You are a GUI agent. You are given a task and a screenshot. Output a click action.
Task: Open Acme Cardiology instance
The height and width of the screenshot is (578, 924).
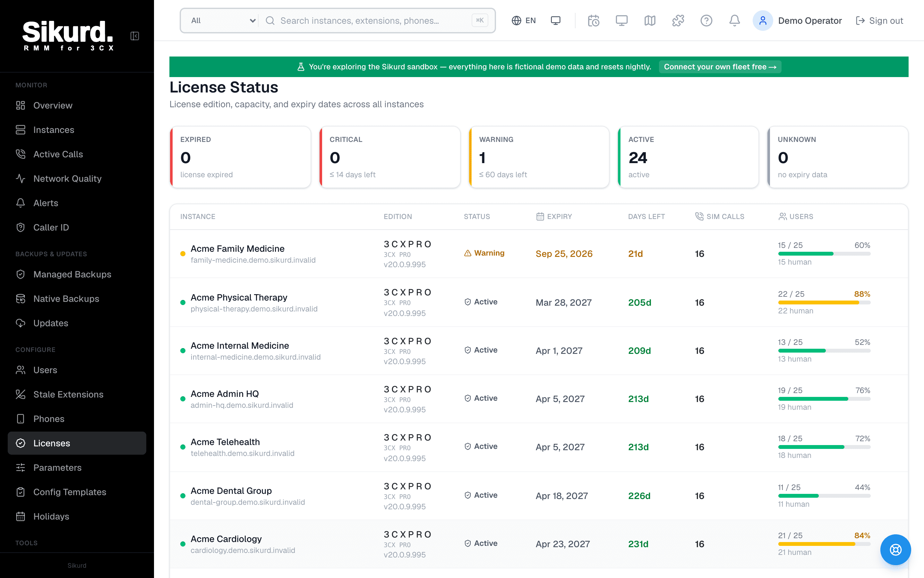point(226,539)
